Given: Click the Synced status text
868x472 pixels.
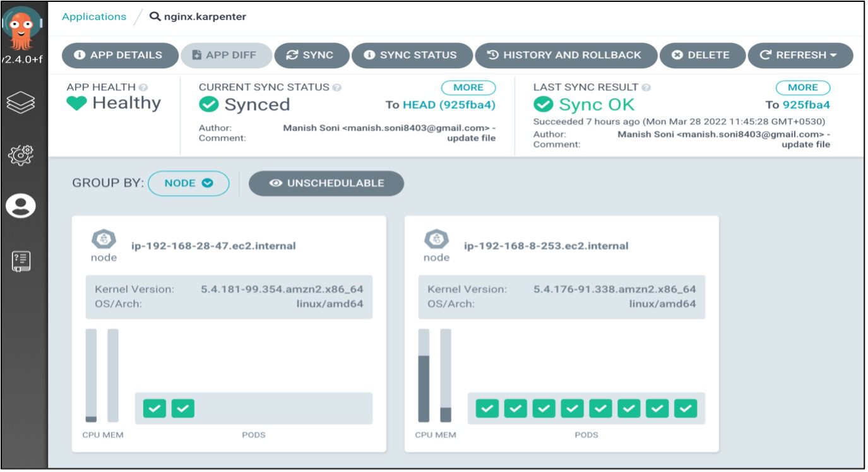Looking at the screenshot, I should pos(257,105).
